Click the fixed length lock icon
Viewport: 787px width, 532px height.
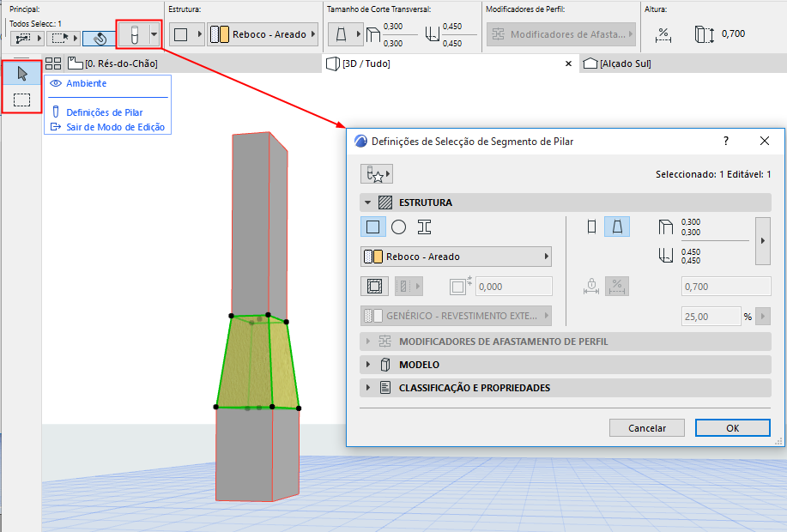coord(591,287)
